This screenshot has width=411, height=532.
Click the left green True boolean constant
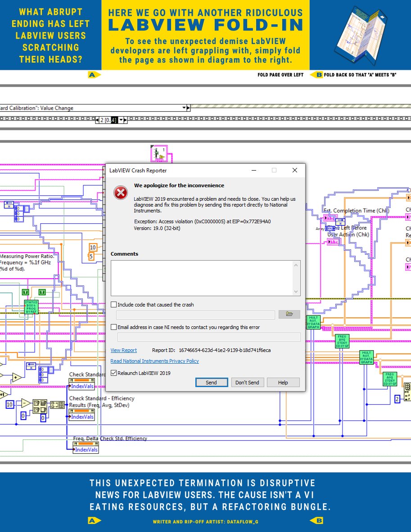(x=25, y=292)
